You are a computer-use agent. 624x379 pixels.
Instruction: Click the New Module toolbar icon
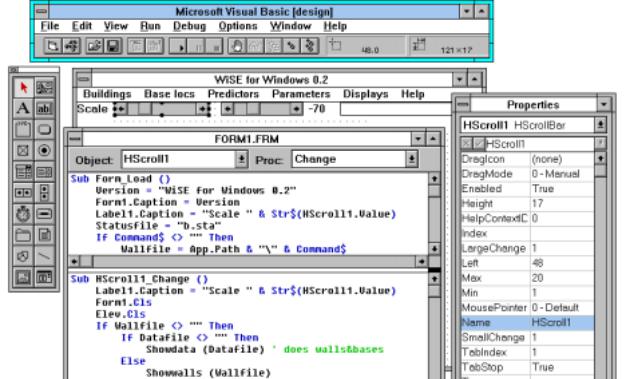pyautogui.click(x=72, y=46)
